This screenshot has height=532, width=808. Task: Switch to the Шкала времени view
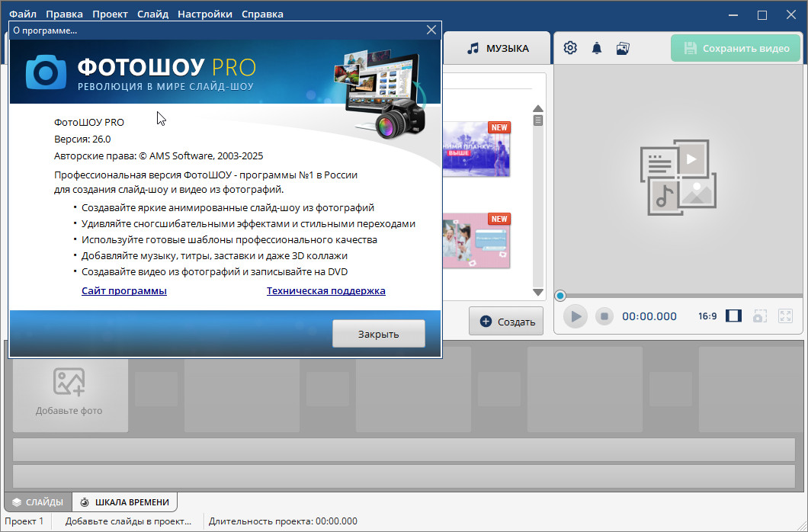125,502
